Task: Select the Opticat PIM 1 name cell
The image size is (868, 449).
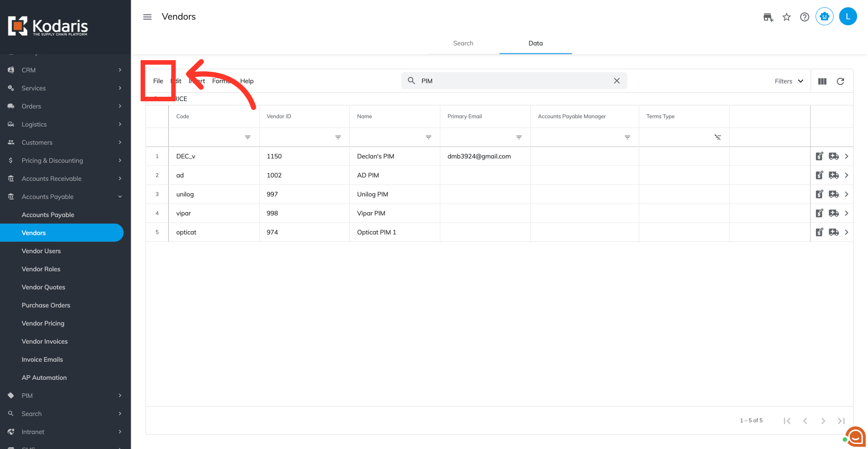Action: point(395,232)
